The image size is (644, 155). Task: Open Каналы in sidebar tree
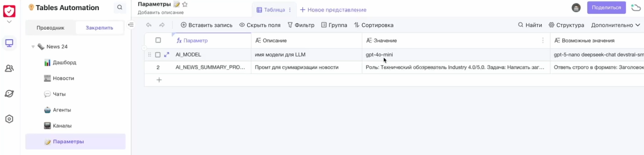click(x=75, y=126)
